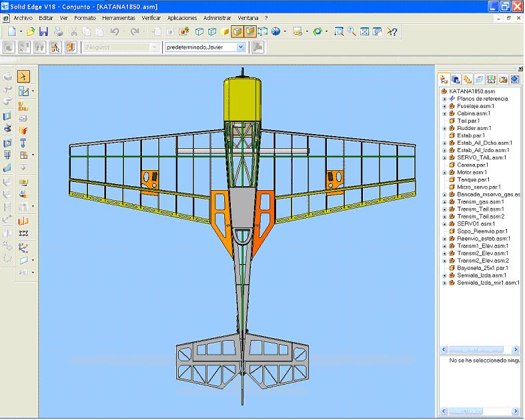Screen dimensions: 525x420
Task: Click the PathFinder horizontal scrollbar
Action: 477,349
